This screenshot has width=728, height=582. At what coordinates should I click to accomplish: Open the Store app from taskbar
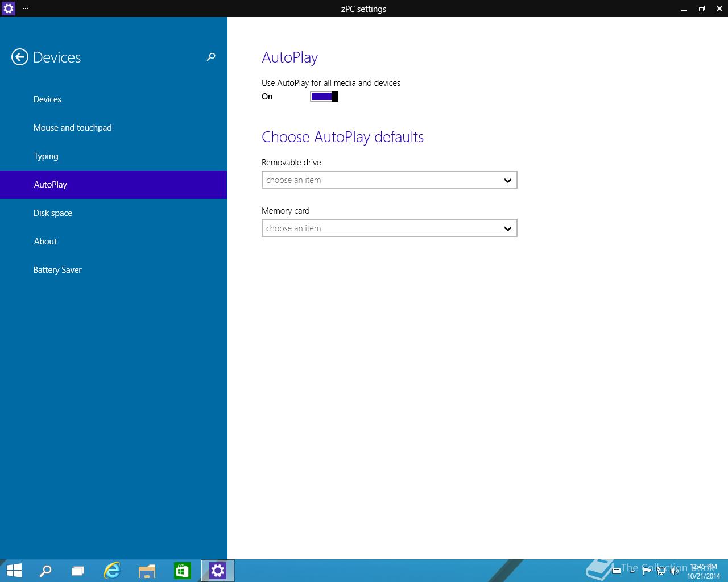(x=182, y=571)
